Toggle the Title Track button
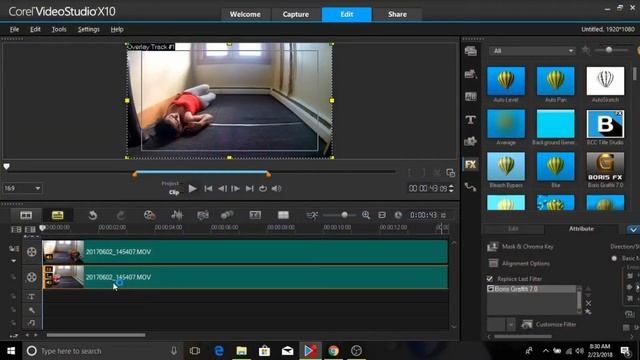This screenshot has width=640, height=360. 31,297
